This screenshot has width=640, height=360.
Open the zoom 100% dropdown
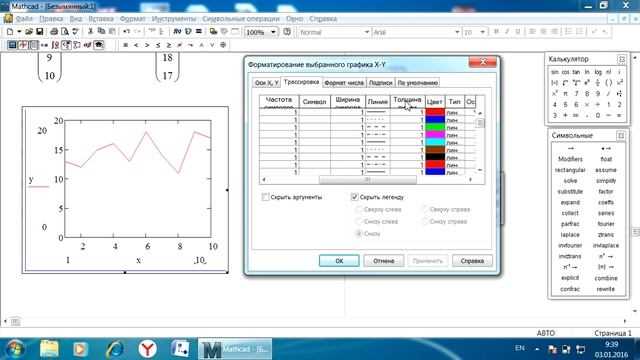(273, 32)
